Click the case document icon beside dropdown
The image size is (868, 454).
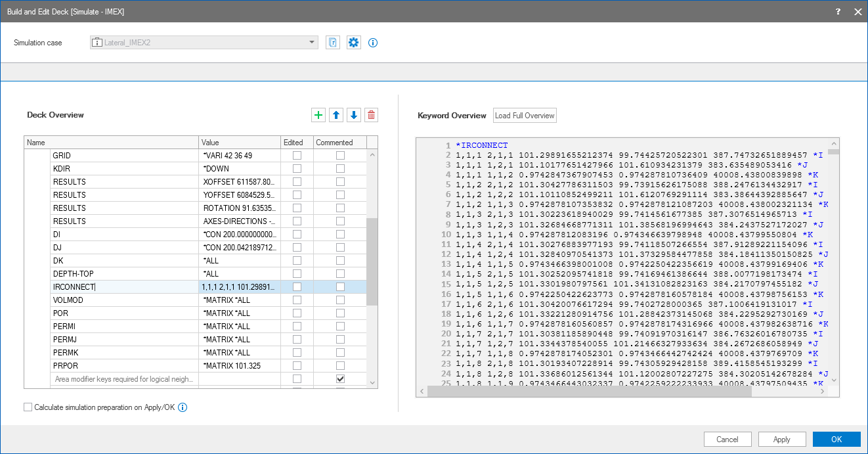333,43
